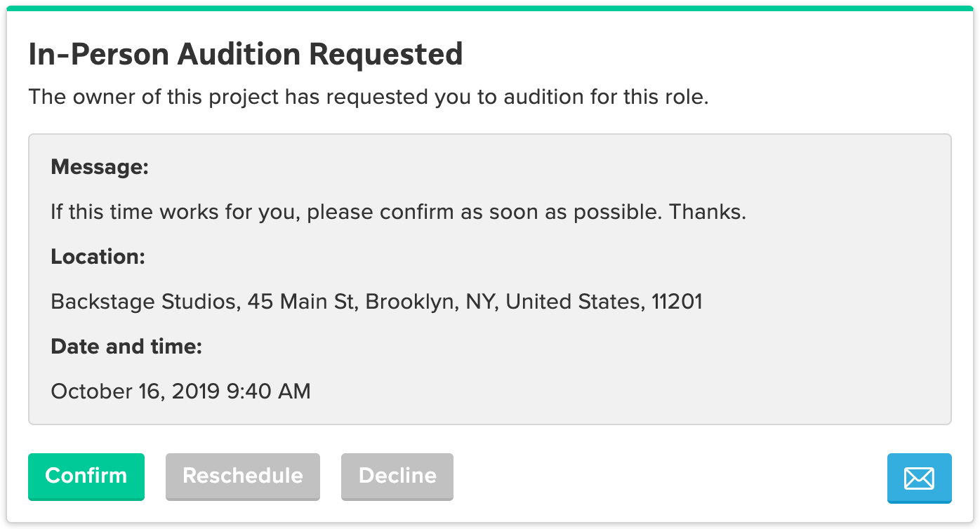980x529 pixels.
Task: Click the audition time "9:40 AM"
Action: [x=268, y=391]
